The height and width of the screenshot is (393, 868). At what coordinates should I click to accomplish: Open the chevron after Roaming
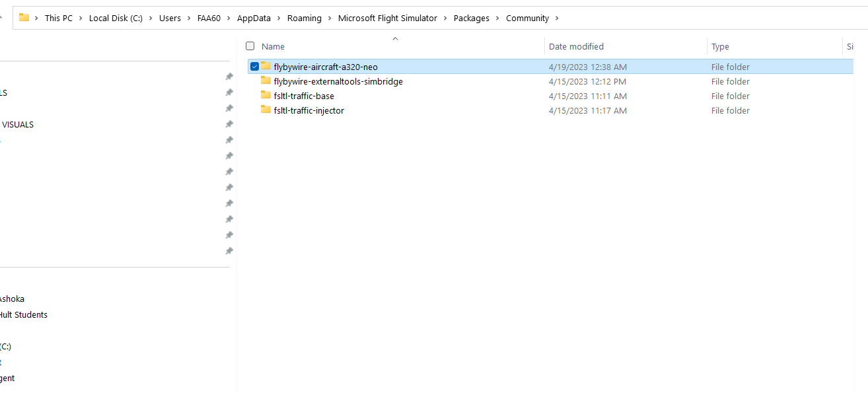click(x=330, y=18)
